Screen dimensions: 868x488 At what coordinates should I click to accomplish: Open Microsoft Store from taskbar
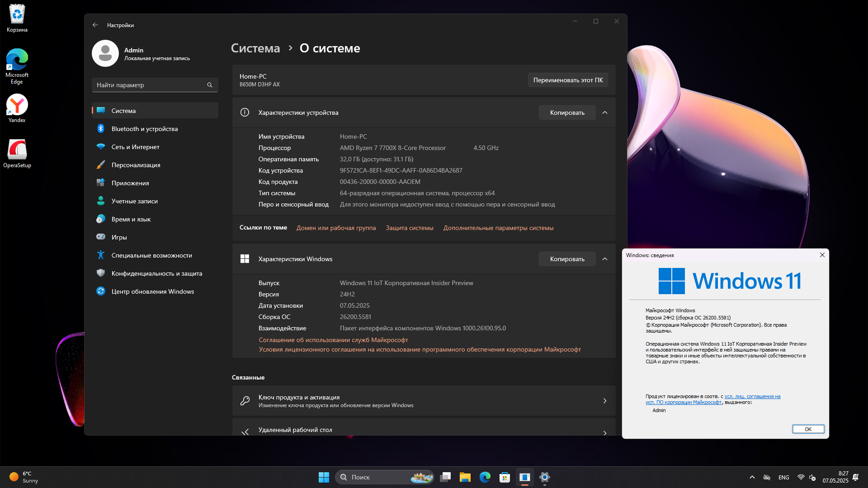505,477
